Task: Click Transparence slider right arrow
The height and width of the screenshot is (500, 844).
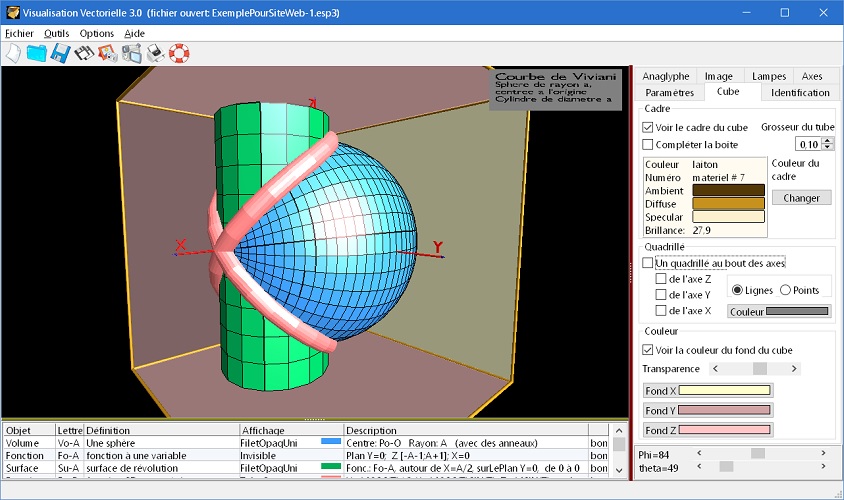Action: pos(794,369)
